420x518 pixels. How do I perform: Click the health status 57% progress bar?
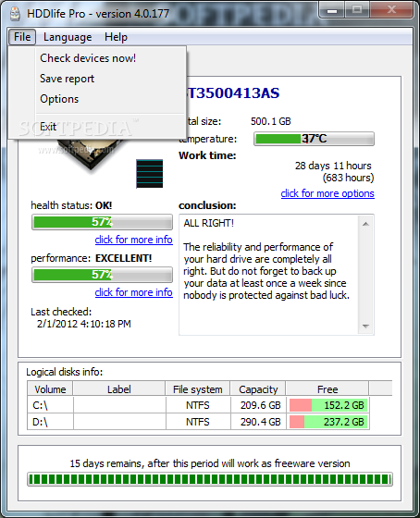pos(102,222)
